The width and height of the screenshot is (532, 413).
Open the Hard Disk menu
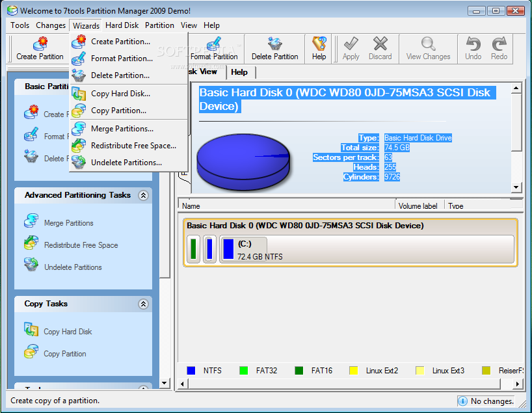click(x=122, y=25)
